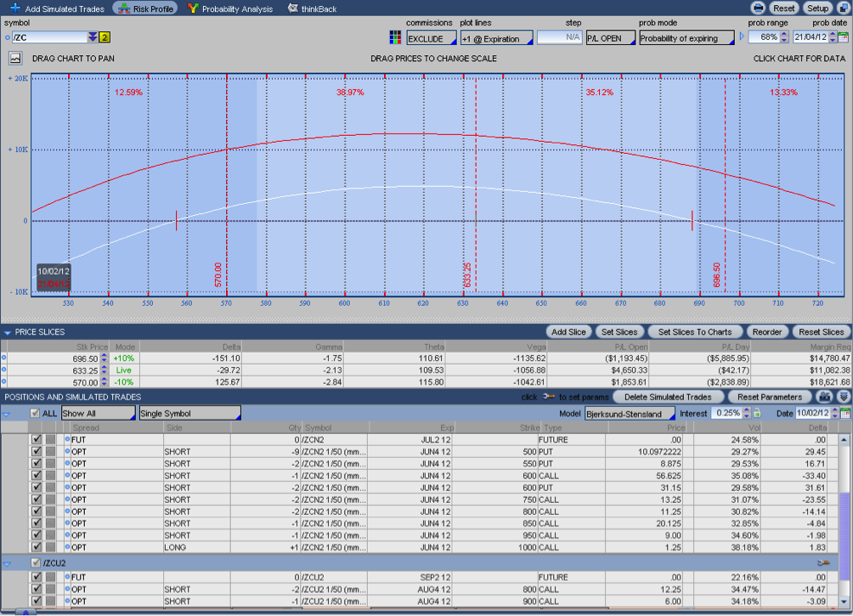Click the Add Slice button
Viewport: 853px width, 616px height.
tap(569, 331)
